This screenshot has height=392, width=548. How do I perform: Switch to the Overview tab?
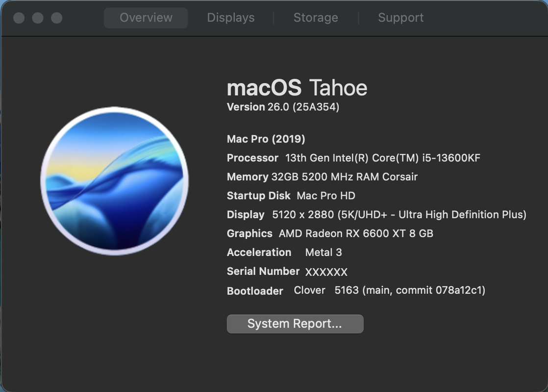click(x=146, y=18)
